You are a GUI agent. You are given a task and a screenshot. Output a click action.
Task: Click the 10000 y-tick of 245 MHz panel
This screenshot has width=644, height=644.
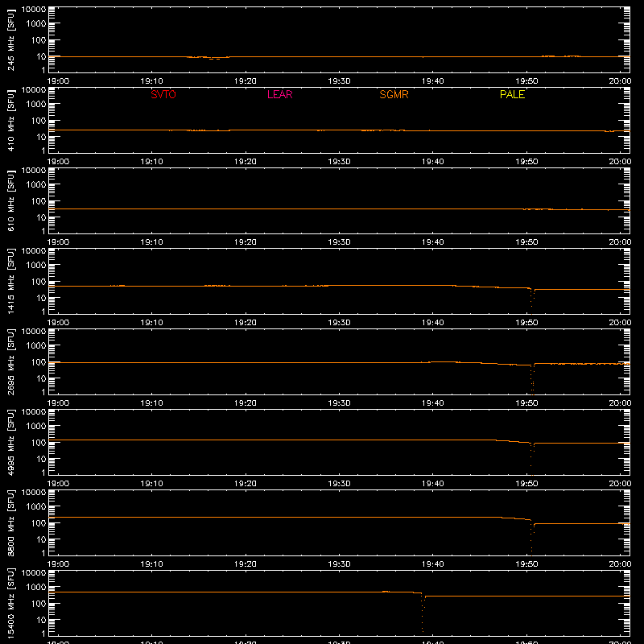34,10
